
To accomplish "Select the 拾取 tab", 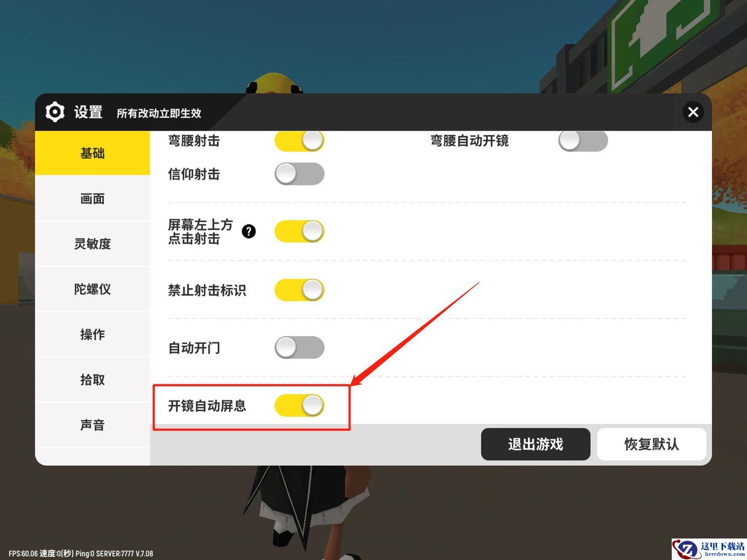I will coord(92,380).
